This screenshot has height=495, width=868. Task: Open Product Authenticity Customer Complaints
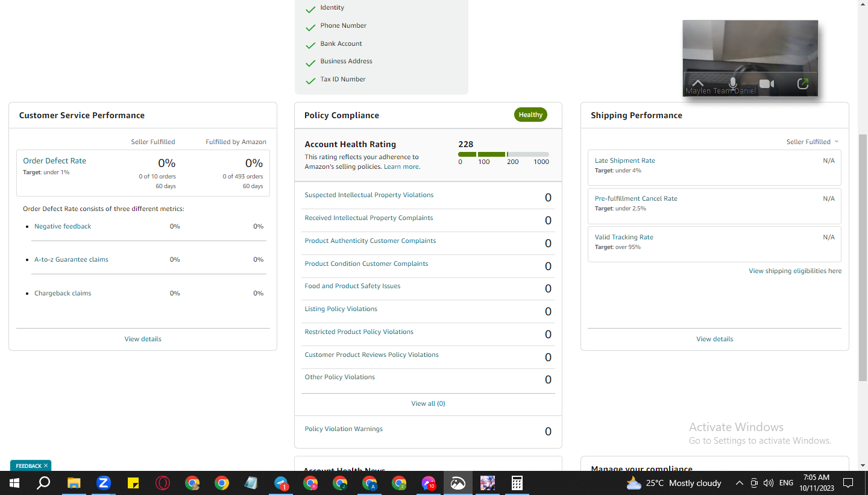click(370, 241)
